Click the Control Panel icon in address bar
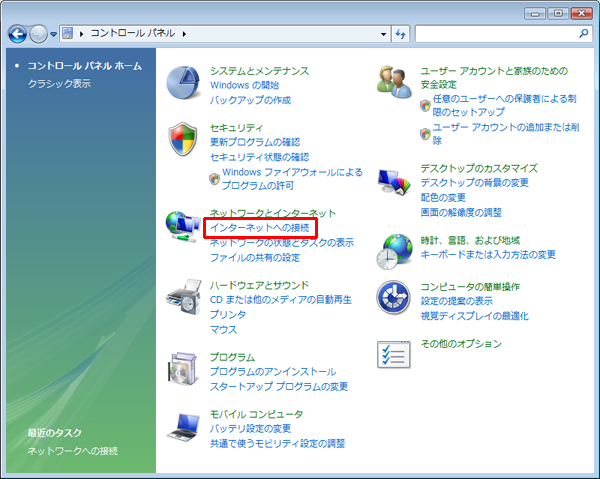 click(68, 33)
